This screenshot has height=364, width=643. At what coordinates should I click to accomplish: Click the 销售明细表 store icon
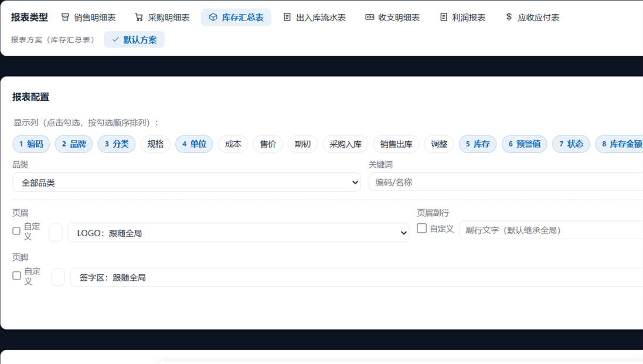[x=65, y=17]
